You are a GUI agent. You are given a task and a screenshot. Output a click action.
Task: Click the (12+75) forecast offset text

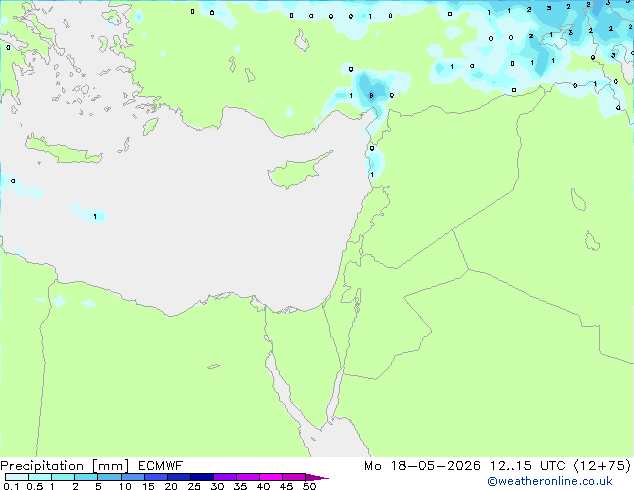[602, 466]
